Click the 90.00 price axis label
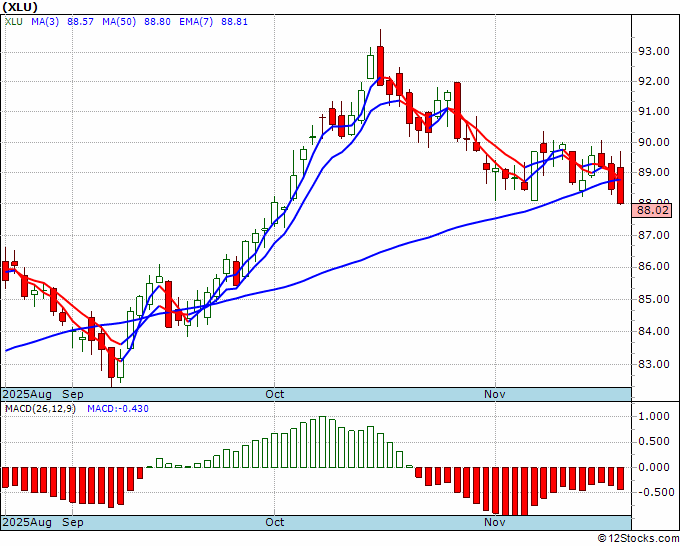 coord(653,142)
